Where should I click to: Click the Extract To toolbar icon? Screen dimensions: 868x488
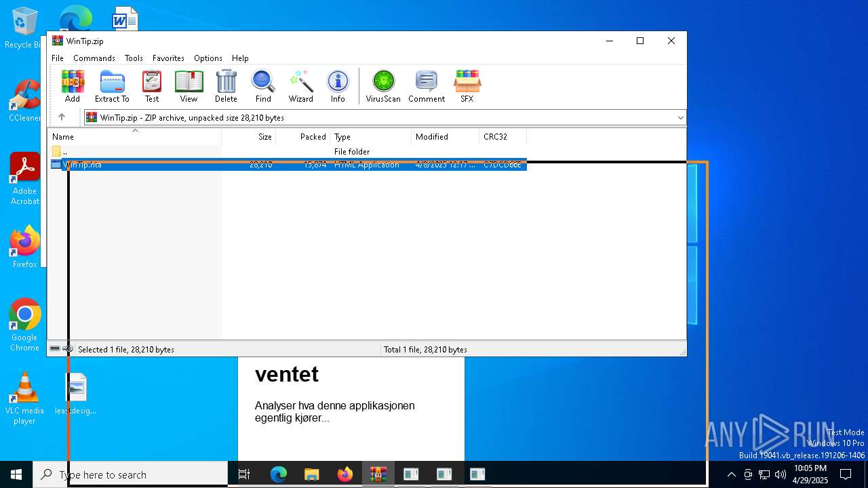pyautogui.click(x=112, y=86)
